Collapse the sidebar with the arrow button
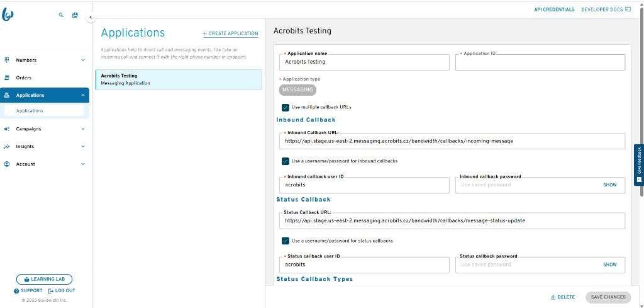Image resolution: width=644 pixels, height=308 pixels. pos(91,17)
